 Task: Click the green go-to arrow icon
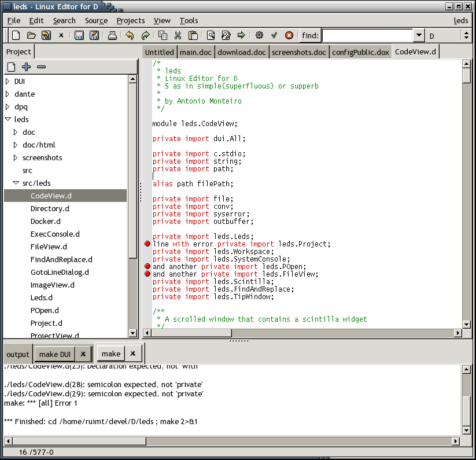click(241, 35)
